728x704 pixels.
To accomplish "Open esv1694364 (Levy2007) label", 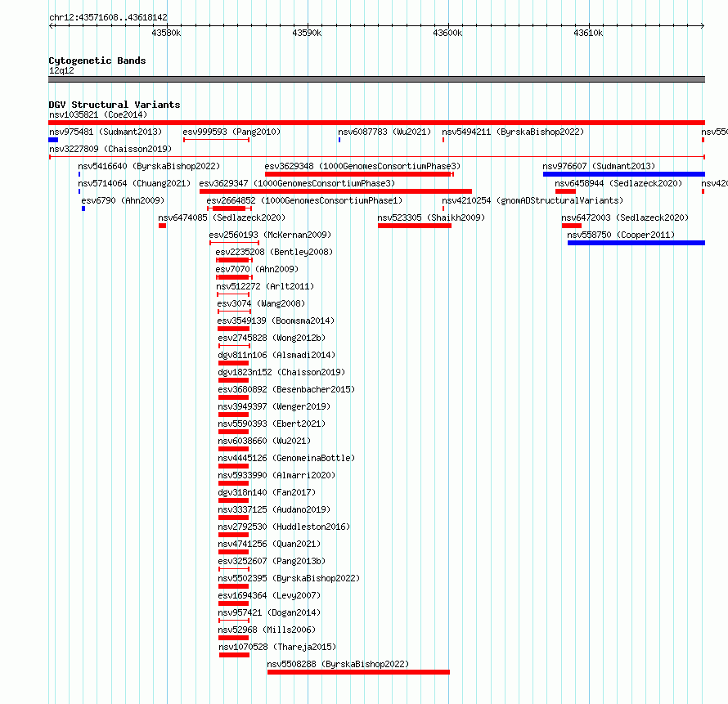I will [270, 595].
